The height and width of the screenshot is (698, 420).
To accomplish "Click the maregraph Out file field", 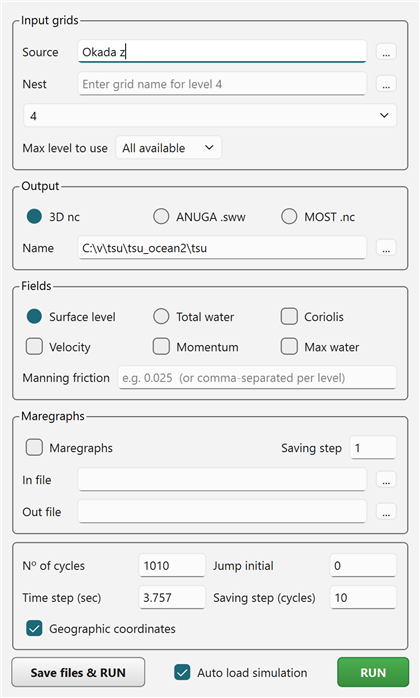I will 222,511.
